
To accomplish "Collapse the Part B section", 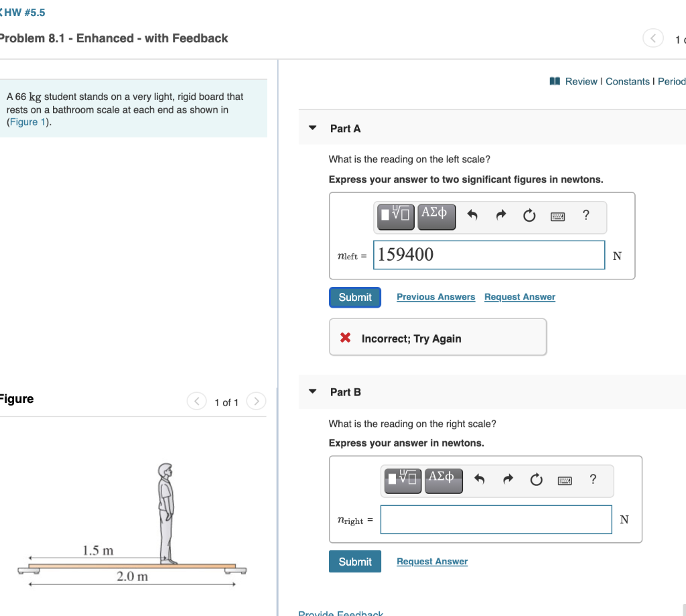I will tap(312, 392).
